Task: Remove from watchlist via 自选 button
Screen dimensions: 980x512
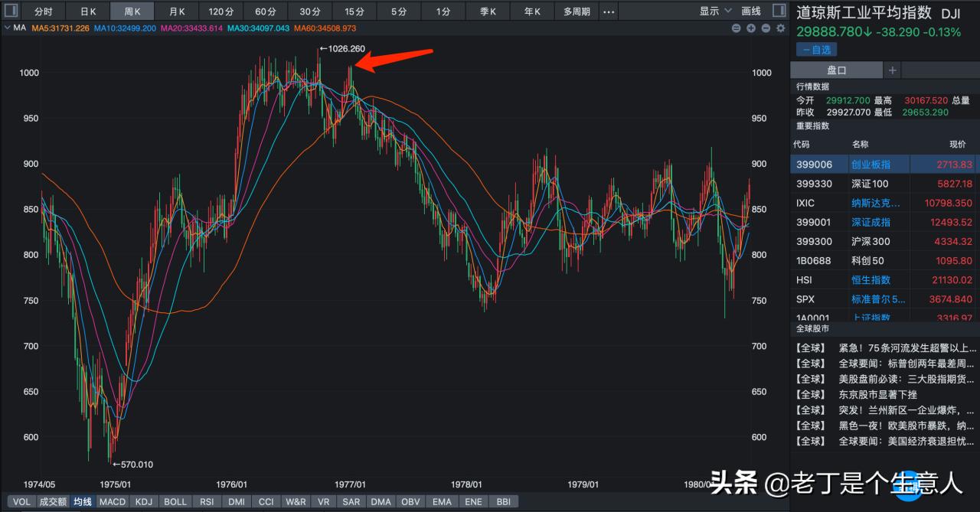Action: [x=817, y=49]
